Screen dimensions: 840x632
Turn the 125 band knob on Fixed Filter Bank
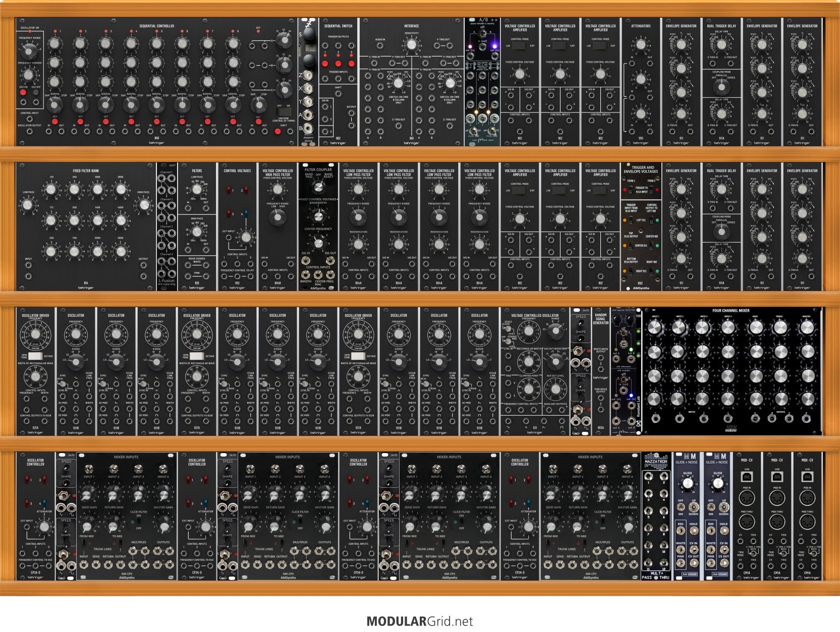(x=51, y=189)
